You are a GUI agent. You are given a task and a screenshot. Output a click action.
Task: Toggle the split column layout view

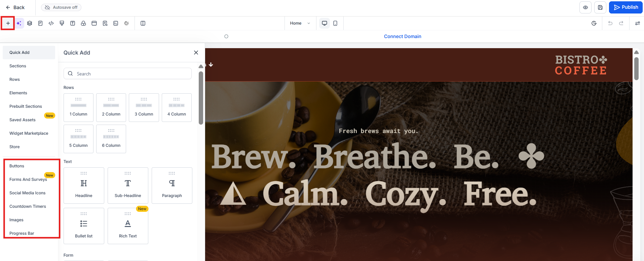pos(143,23)
